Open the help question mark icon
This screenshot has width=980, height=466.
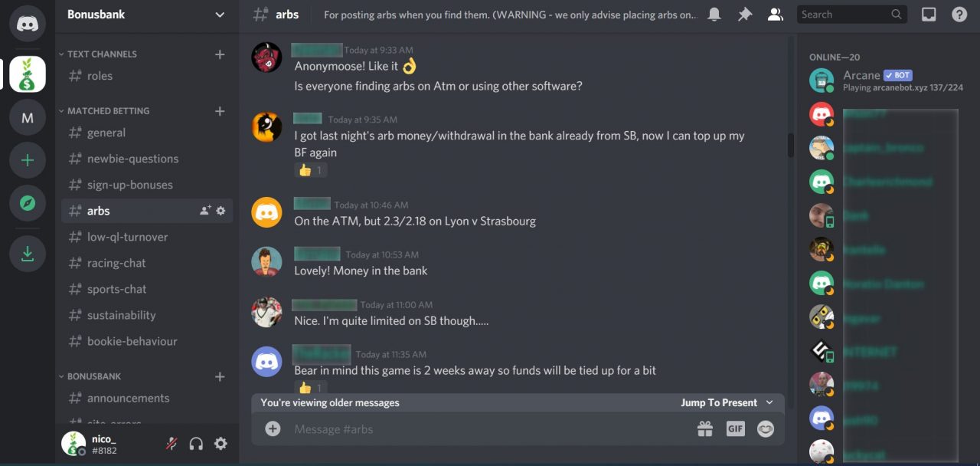pos(959,15)
